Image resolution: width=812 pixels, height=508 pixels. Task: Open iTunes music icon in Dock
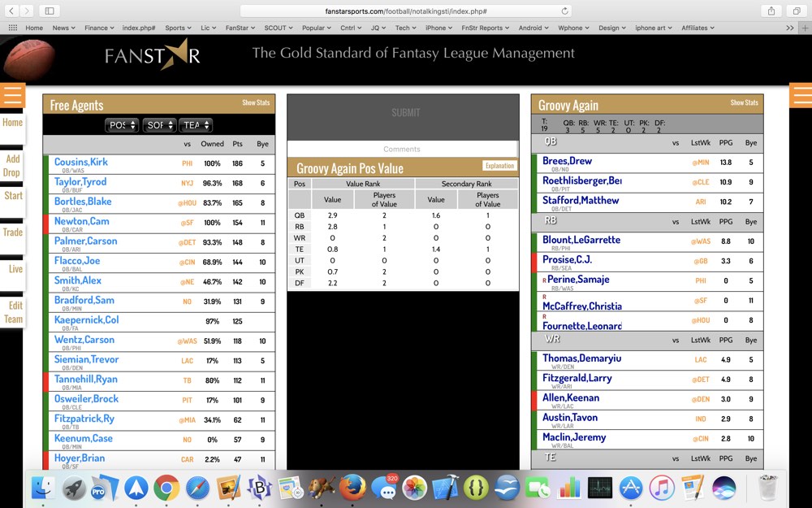662,488
